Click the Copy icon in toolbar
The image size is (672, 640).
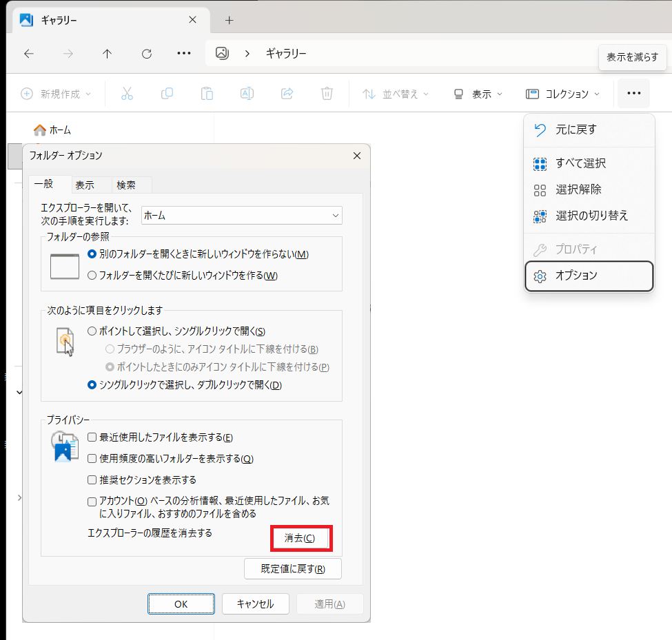click(x=167, y=94)
